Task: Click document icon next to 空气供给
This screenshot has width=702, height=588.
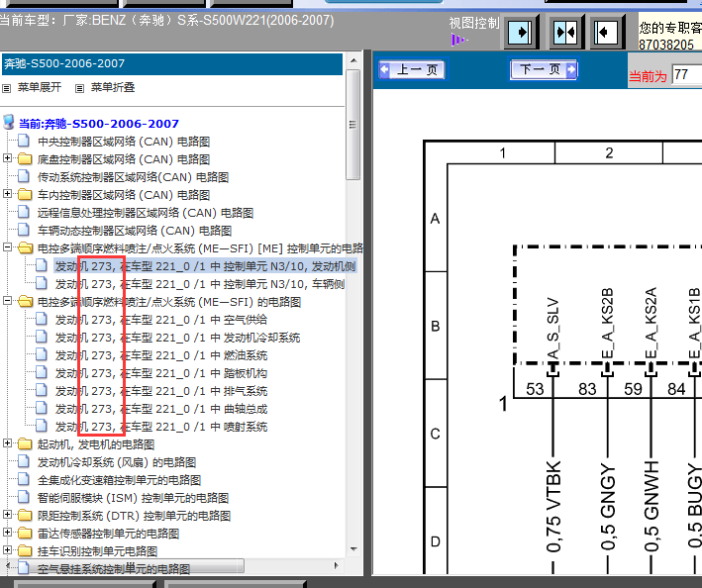Action: click(x=42, y=319)
